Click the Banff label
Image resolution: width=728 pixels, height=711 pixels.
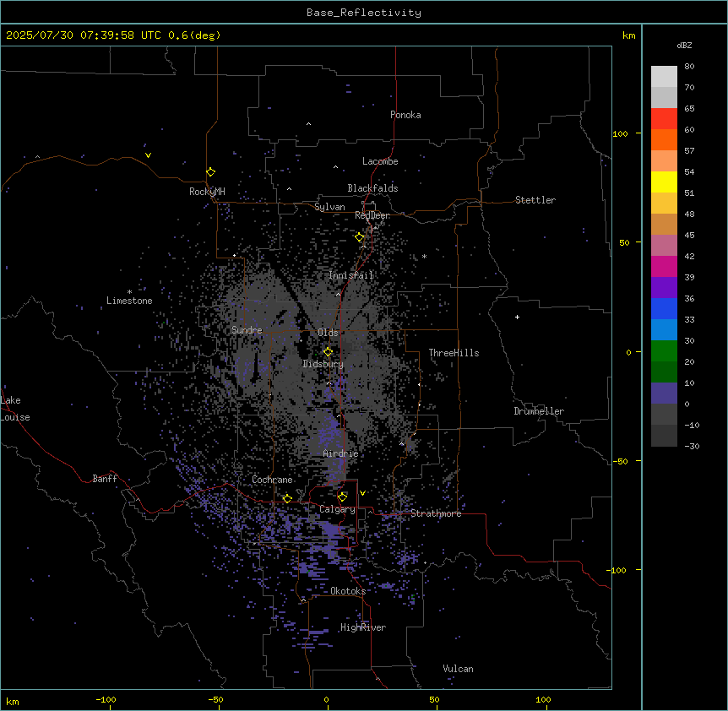[105, 479]
